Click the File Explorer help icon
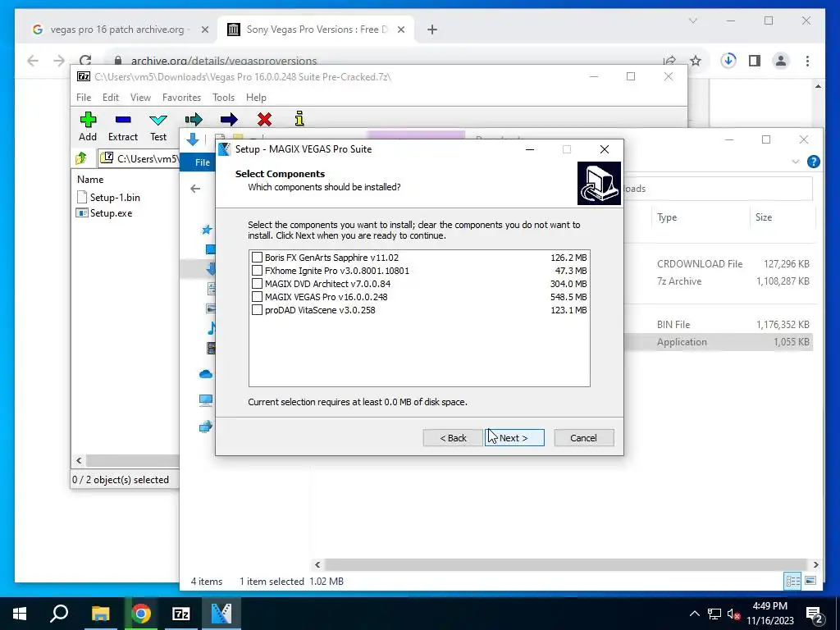 coord(813,162)
